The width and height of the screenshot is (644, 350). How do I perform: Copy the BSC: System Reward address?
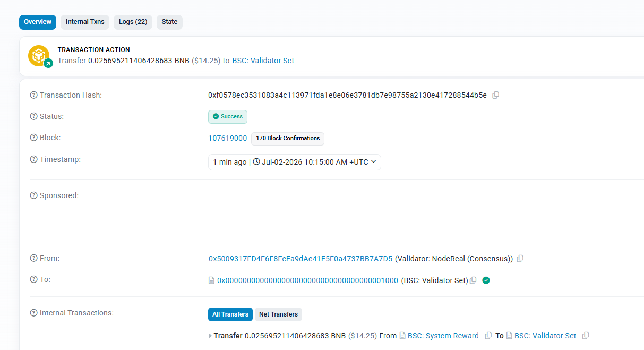pyautogui.click(x=488, y=336)
